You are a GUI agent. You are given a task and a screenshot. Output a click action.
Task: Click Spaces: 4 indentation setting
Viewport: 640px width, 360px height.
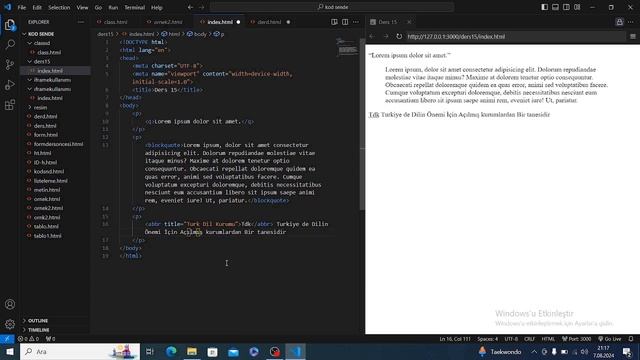pyautogui.click(x=487, y=339)
